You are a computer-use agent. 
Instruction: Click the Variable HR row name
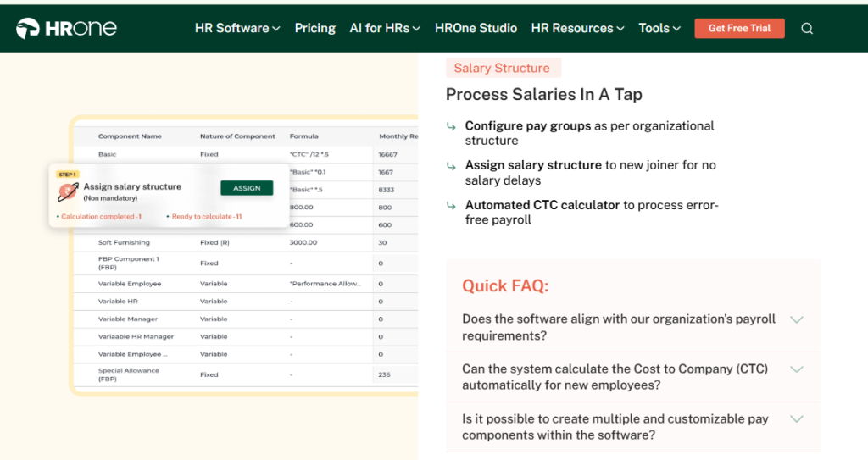click(x=118, y=301)
